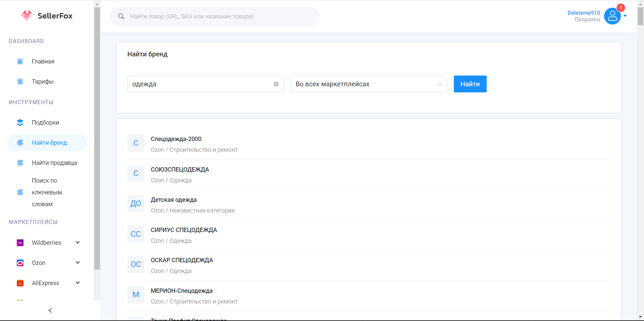
Task: Click the M avatar for МЕРИОН-Спецодежда
Action: (136, 294)
